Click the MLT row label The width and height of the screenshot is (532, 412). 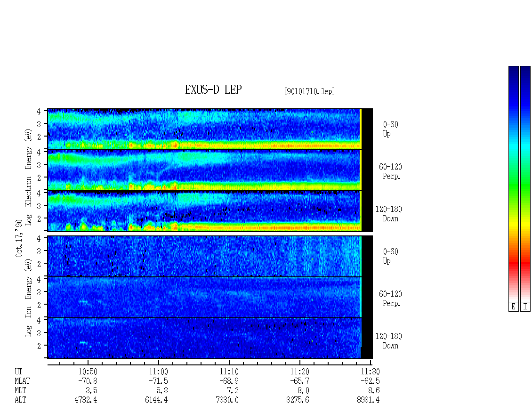coord(20,391)
